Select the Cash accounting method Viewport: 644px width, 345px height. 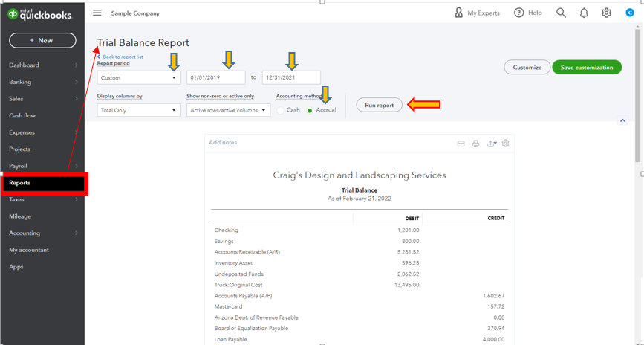coord(282,110)
